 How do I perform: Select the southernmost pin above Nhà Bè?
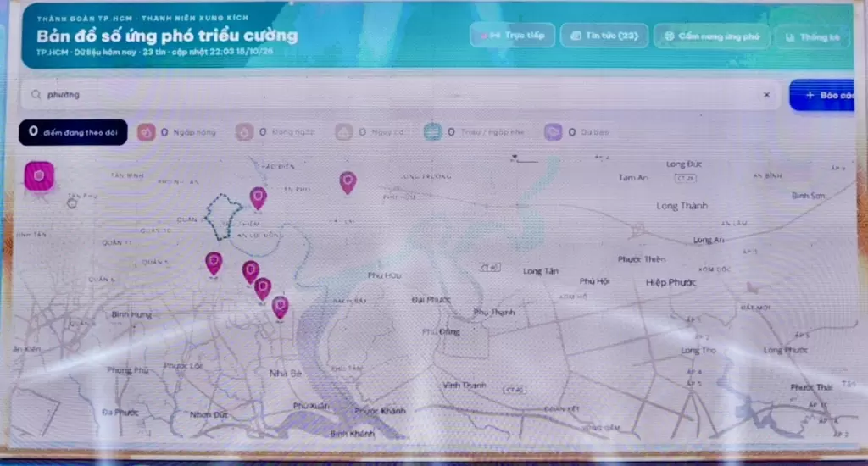pos(280,308)
